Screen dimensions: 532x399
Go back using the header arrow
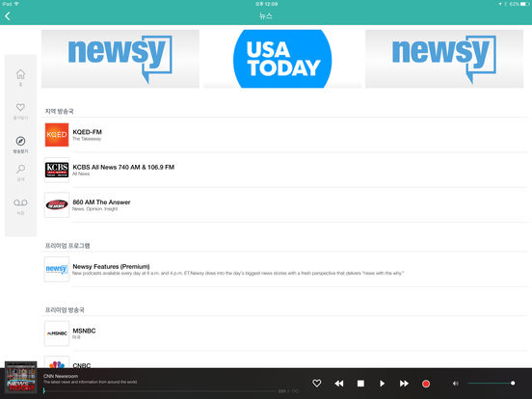pos(8,16)
